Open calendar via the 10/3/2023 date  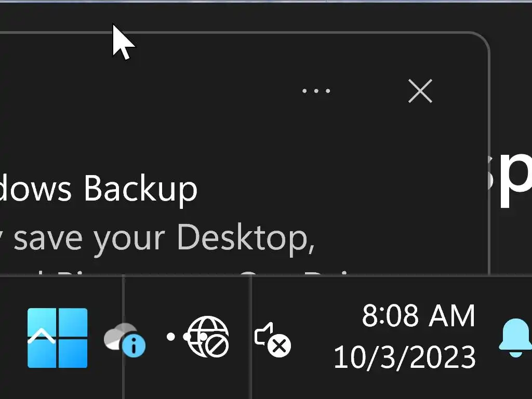404,357
